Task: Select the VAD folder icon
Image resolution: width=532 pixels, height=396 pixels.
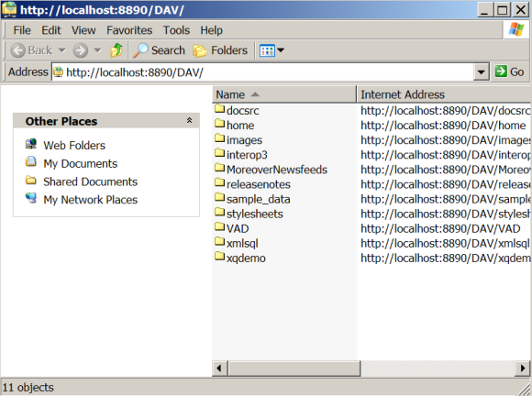Action: (220, 227)
